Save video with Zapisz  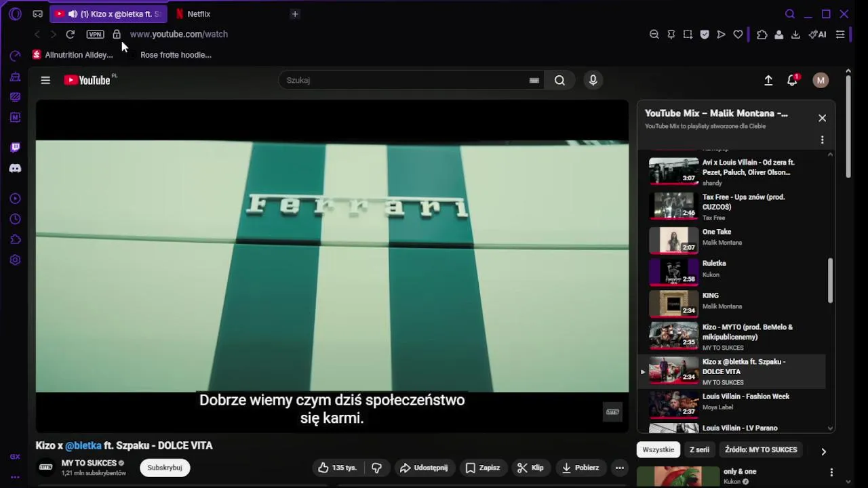click(483, 468)
